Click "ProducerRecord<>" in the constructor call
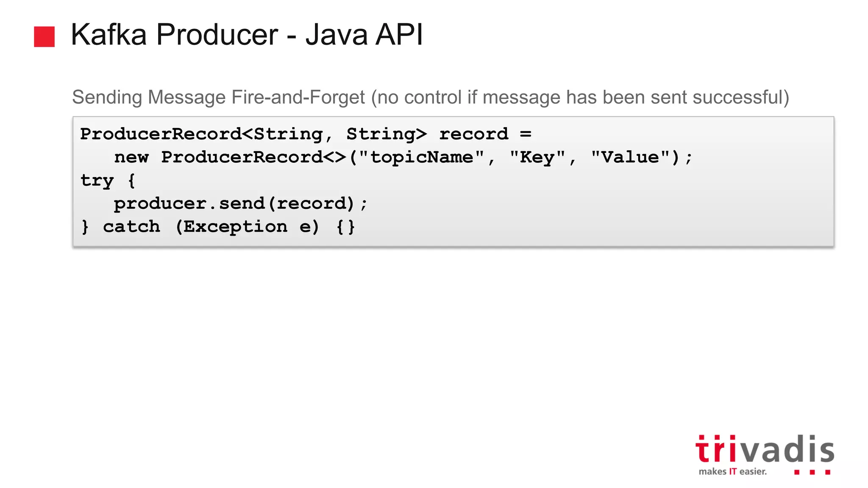Viewport: 868px width, 488px height. [x=253, y=157]
